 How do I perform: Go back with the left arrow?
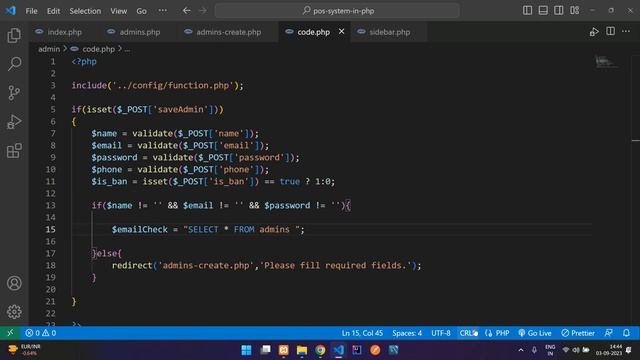pyautogui.click(x=187, y=11)
